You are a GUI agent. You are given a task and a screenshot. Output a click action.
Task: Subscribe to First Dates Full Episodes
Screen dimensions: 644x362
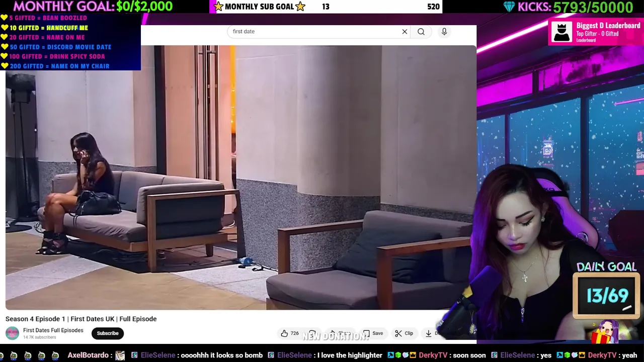(108, 333)
